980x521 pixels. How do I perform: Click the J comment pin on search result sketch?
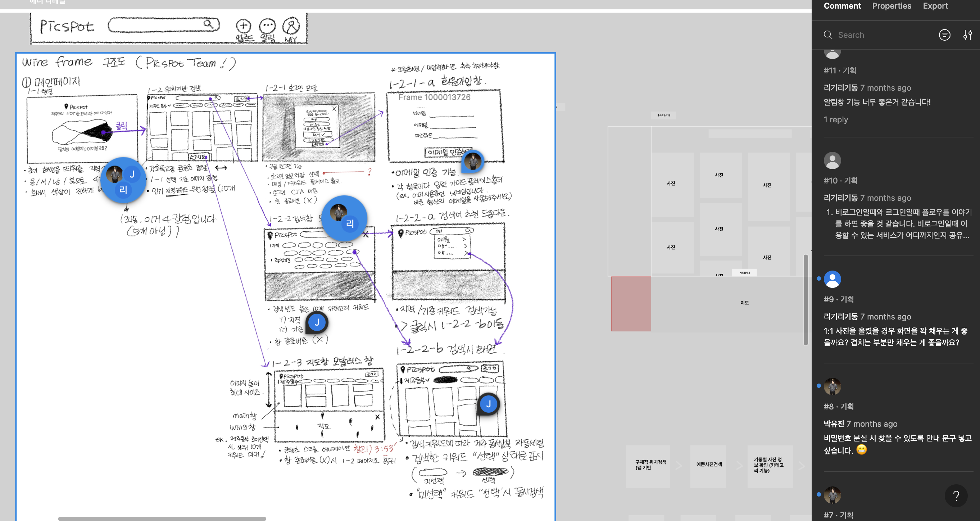pos(488,404)
